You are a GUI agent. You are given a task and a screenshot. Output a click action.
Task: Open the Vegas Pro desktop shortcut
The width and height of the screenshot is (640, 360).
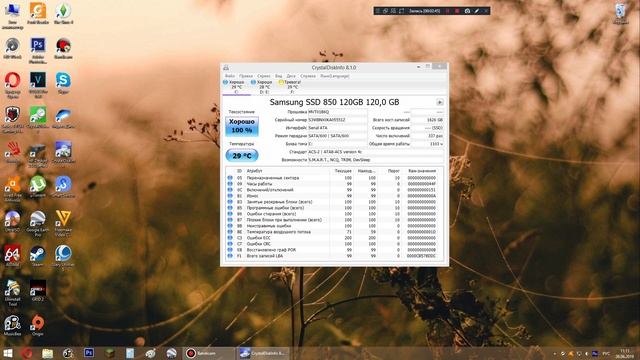pyautogui.click(x=38, y=85)
